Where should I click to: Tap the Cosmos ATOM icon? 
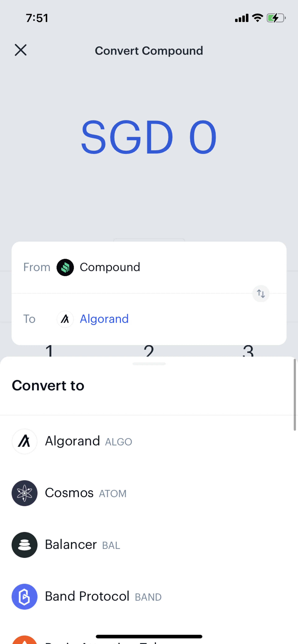click(25, 493)
